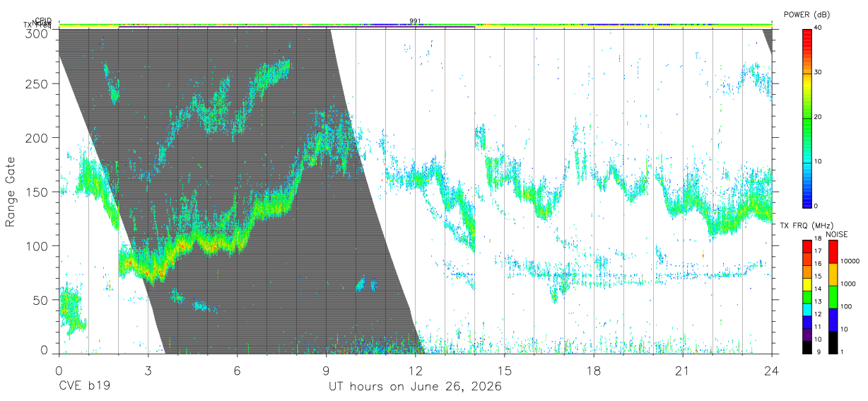Click the '1000' noise scale label
Image resolution: width=868 pixels, height=401 pixels.
click(x=849, y=284)
